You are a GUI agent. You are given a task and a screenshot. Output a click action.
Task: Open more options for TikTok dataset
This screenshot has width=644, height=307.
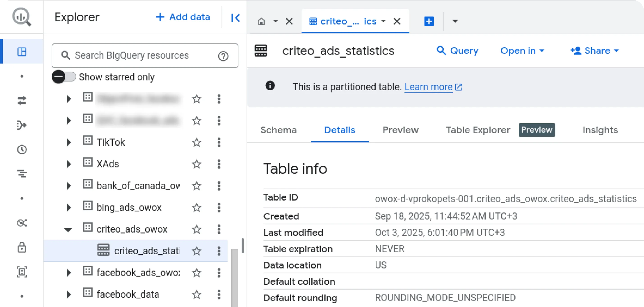click(219, 142)
